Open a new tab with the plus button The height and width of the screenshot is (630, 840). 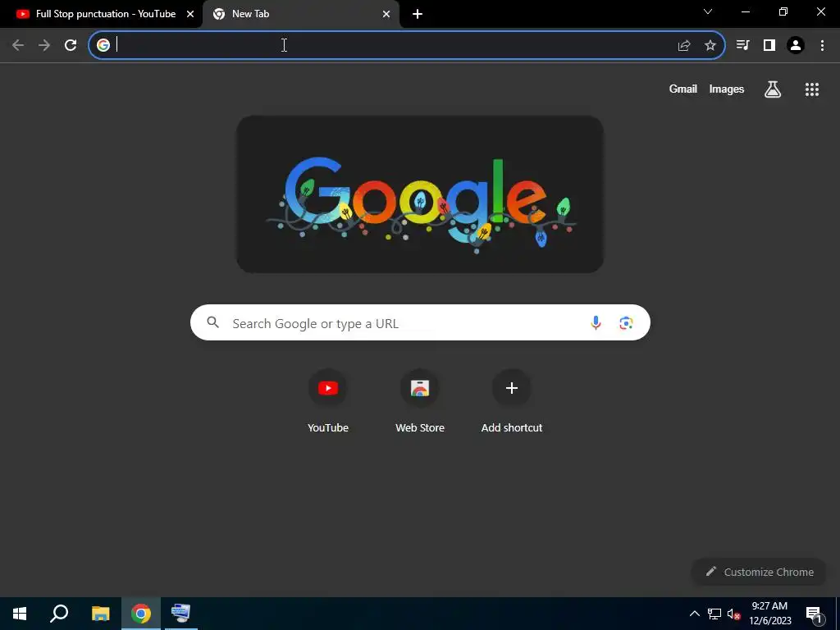[418, 14]
